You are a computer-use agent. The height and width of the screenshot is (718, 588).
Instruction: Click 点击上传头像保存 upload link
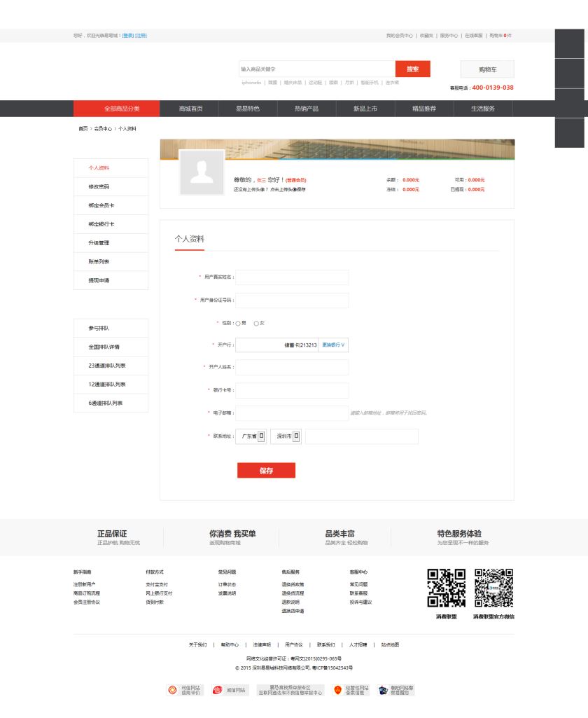(288, 190)
